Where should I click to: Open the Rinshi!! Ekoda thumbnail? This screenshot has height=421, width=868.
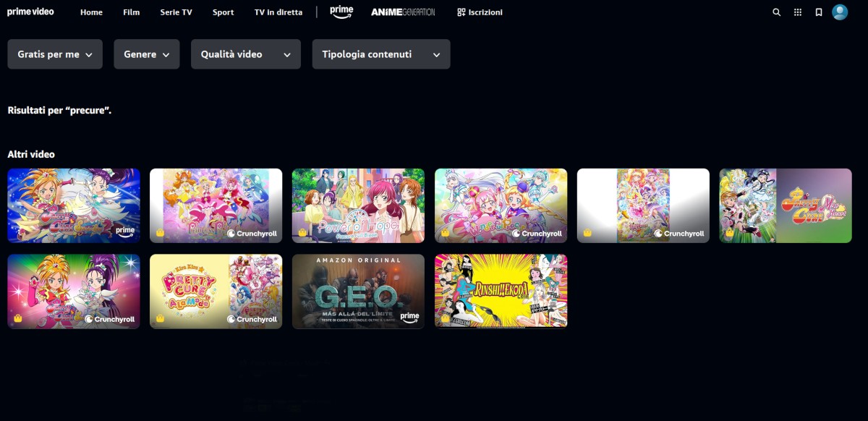tap(501, 291)
